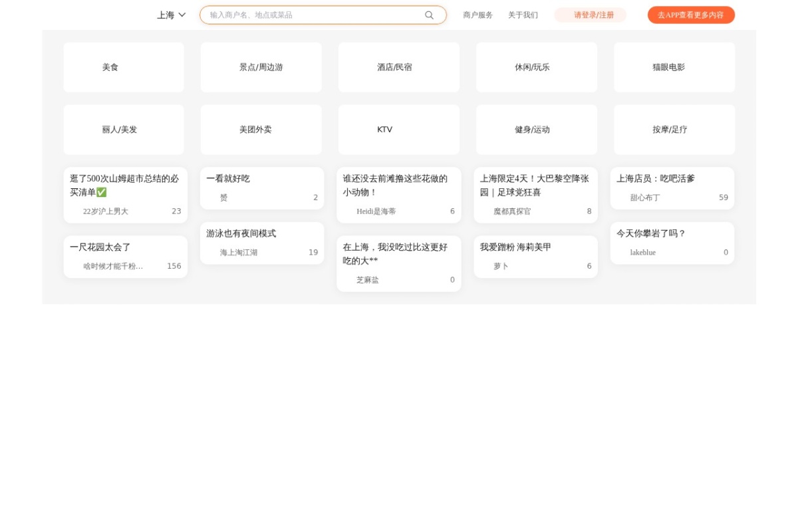The image size is (798, 532).
Task: Click author name 赟
Action: pyautogui.click(x=224, y=198)
